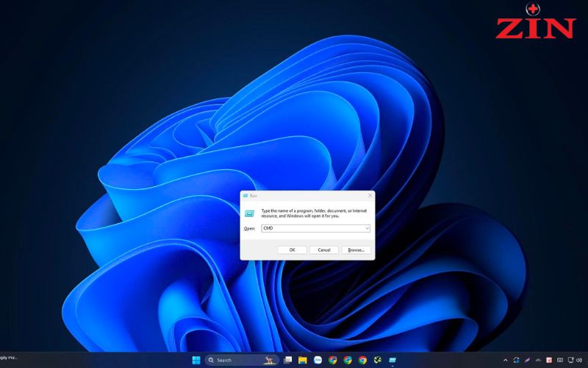Click the taskbar Search box
The height and width of the screenshot is (368, 588).
[242, 360]
